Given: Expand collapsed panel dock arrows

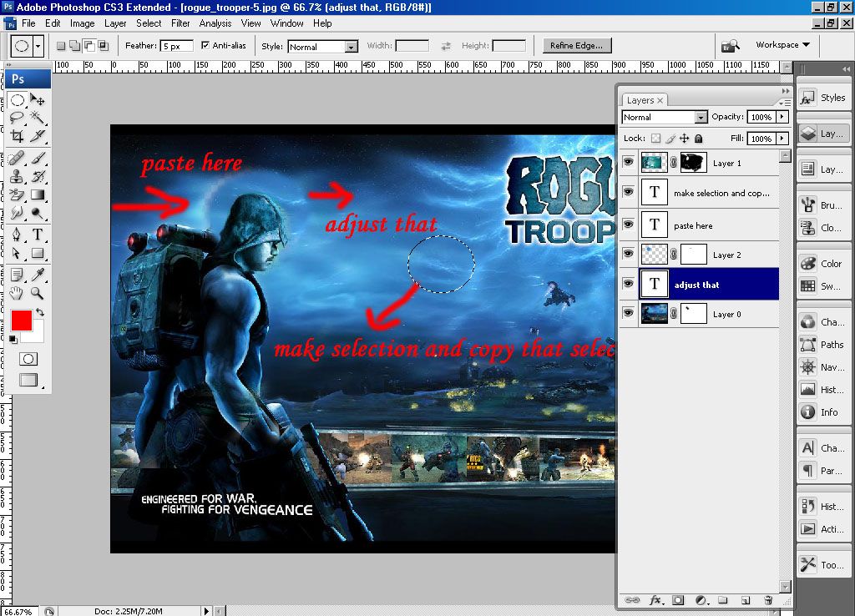Looking at the screenshot, I should 846,69.
